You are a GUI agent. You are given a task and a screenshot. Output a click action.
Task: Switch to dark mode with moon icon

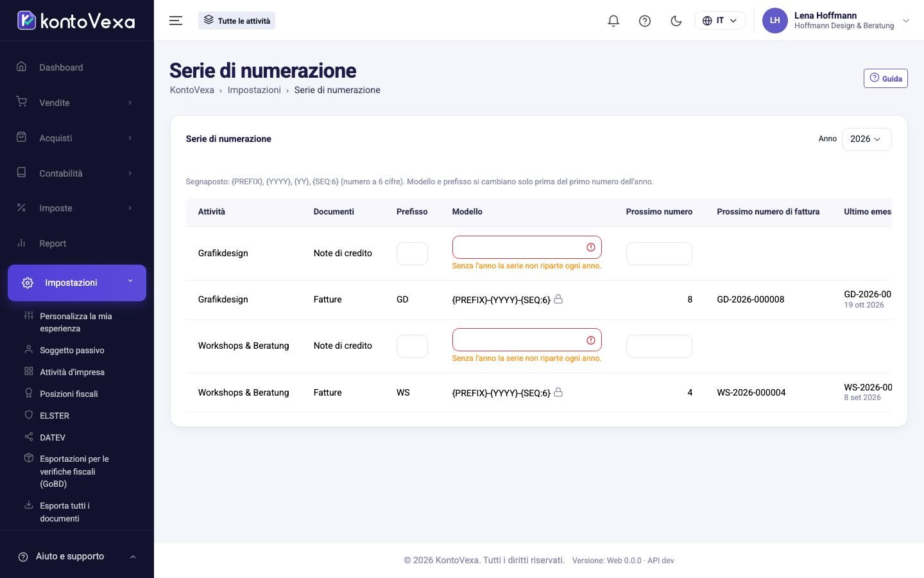(x=676, y=21)
